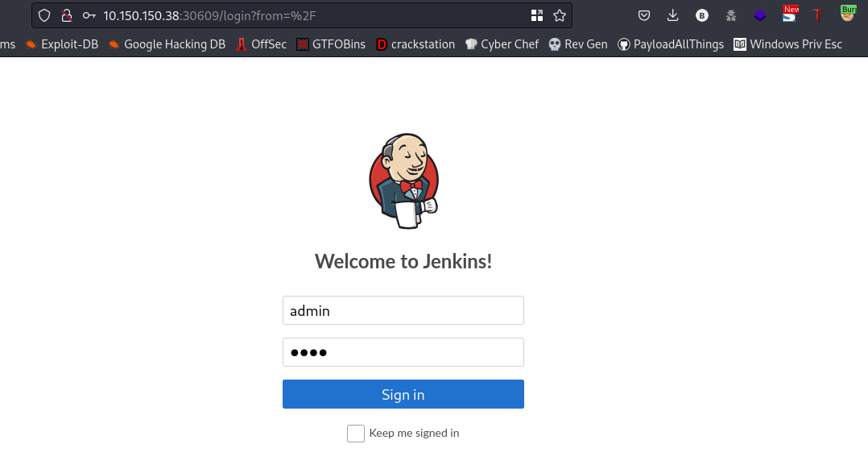The height and width of the screenshot is (465, 868).
Task: Click the round B extension icon
Action: 702,15
